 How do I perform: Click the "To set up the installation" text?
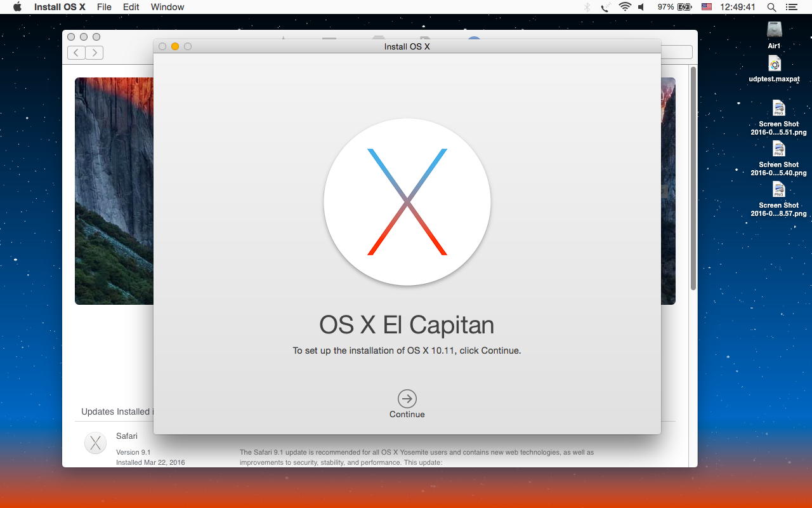(x=407, y=351)
